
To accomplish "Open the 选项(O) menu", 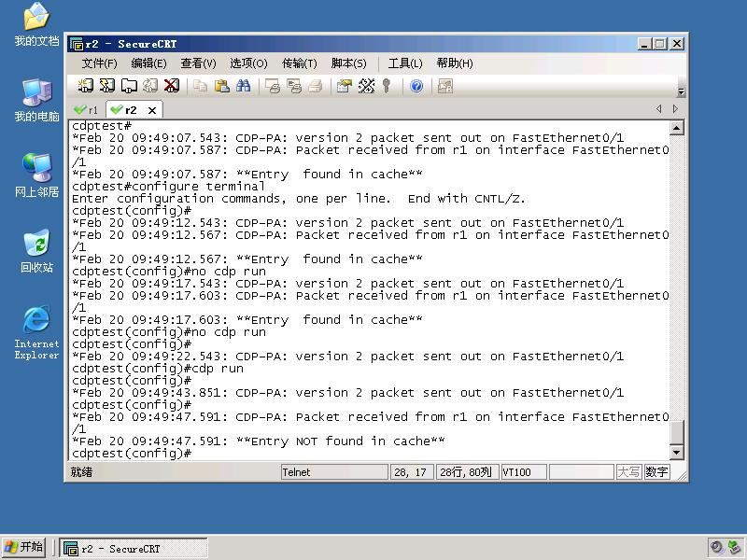I will point(248,63).
